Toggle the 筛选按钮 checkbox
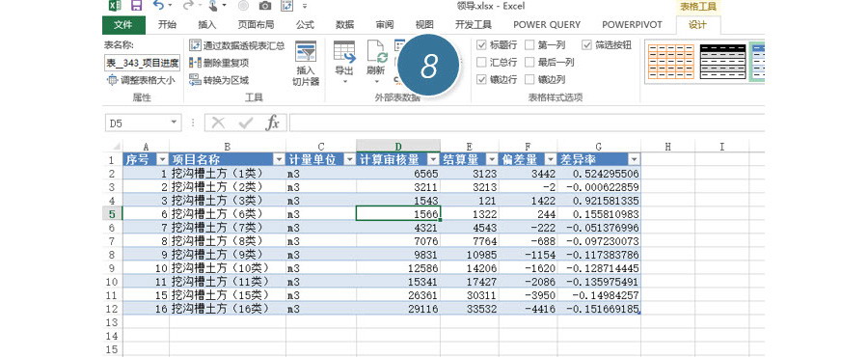The width and height of the screenshot is (868, 357). coord(586,45)
